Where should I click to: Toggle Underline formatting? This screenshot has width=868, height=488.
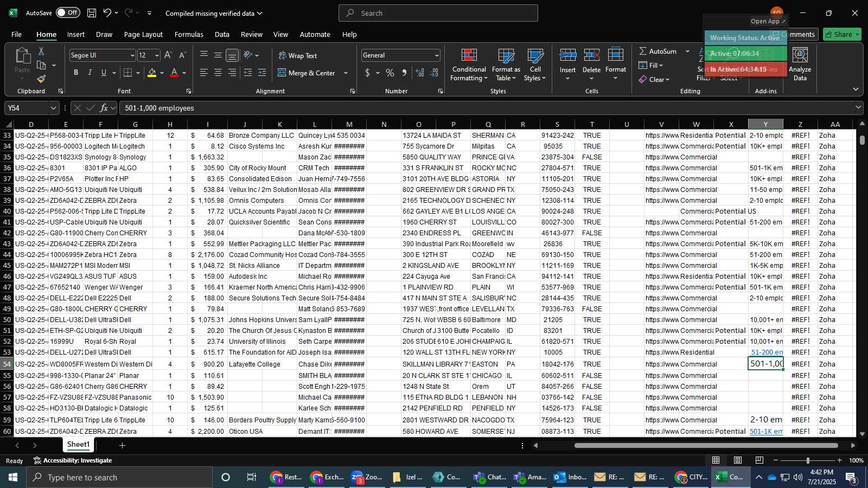tap(104, 73)
